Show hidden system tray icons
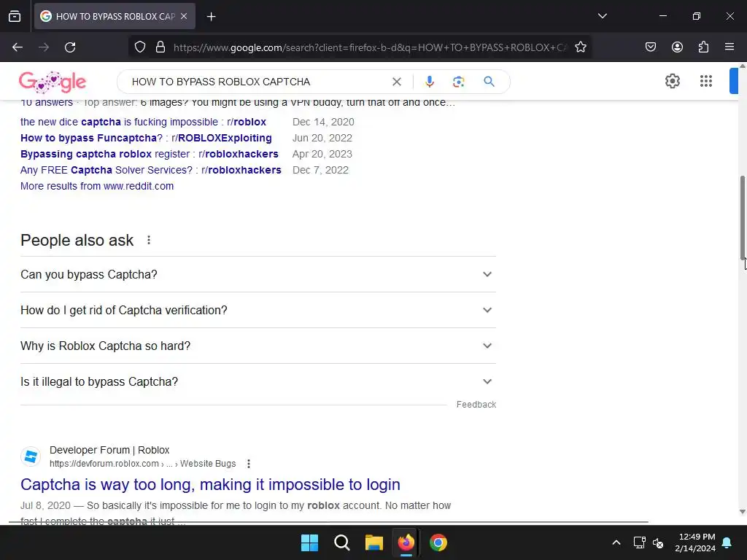747x560 pixels. point(616,542)
